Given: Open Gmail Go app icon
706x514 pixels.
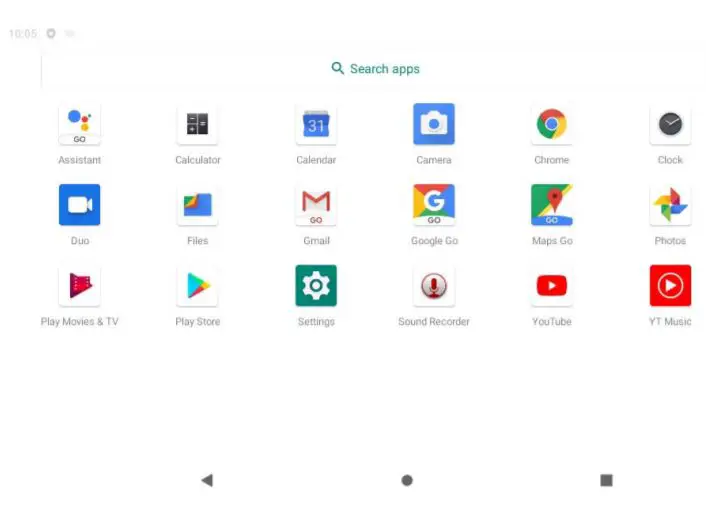Looking at the screenshot, I should (x=316, y=205).
